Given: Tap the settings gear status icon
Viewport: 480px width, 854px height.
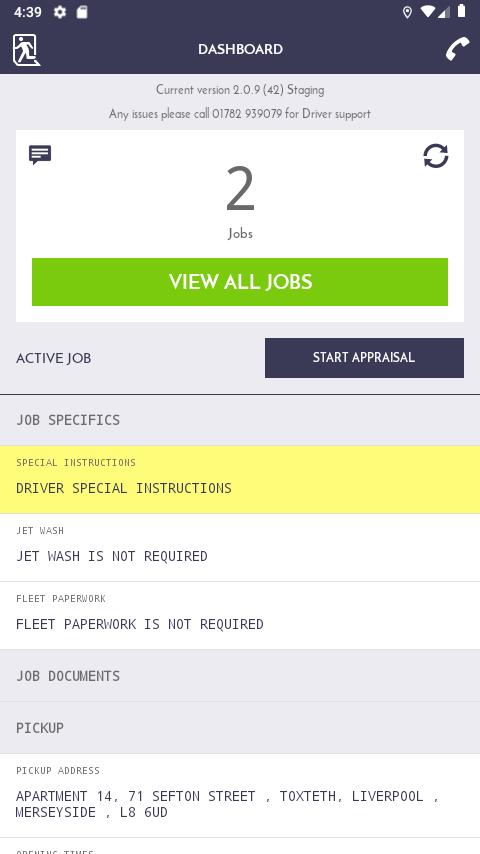Looking at the screenshot, I should coord(60,12).
